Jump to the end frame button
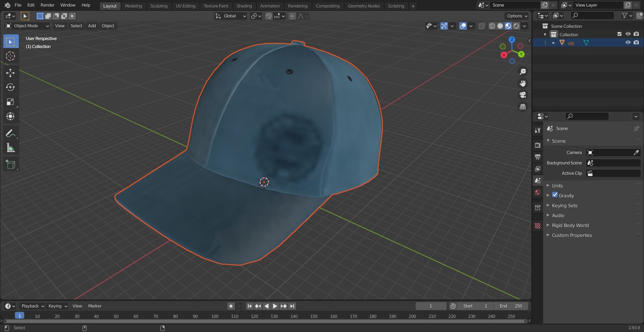Viewport: 644px width, 332px height. [x=292, y=306]
